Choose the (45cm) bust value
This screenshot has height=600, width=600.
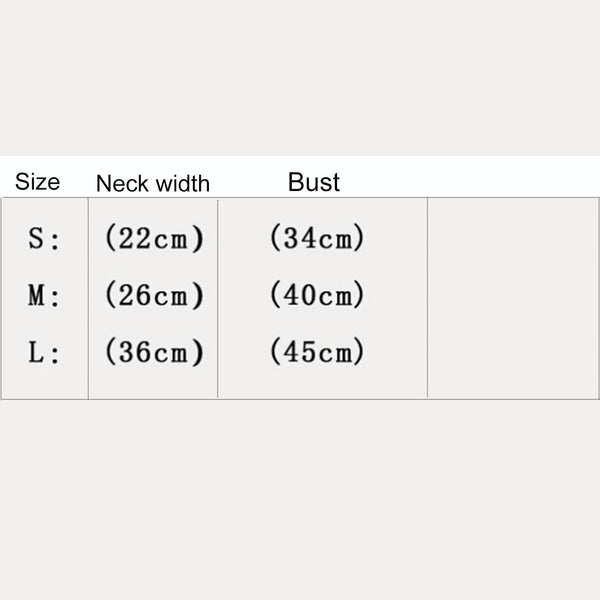click(317, 353)
